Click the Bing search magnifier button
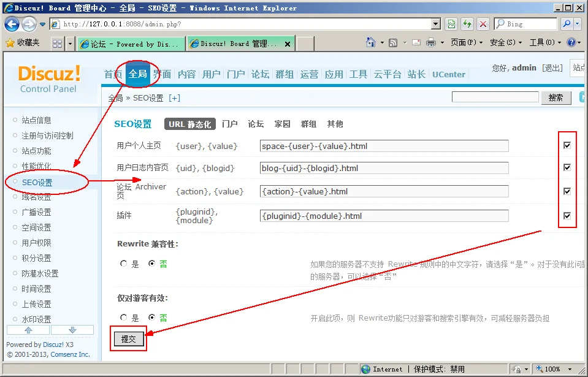Viewport: 588px width, 377px height. click(x=567, y=24)
